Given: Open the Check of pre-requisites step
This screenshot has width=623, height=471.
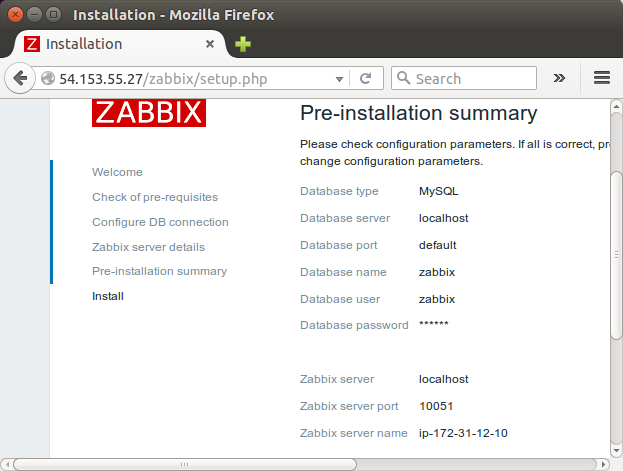Looking at the screenshot, I should (x=155, y=197).
